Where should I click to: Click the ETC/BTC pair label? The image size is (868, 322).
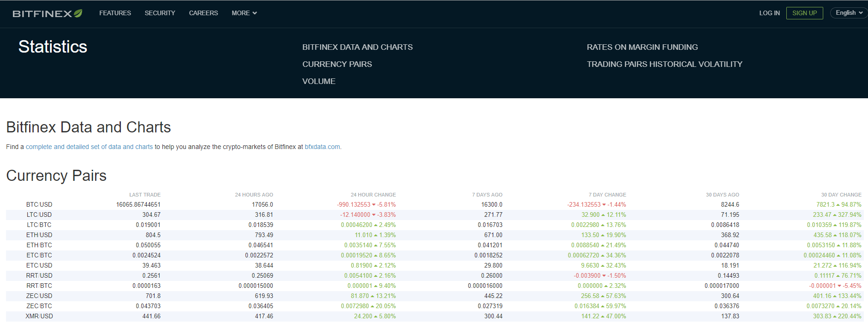39,255
